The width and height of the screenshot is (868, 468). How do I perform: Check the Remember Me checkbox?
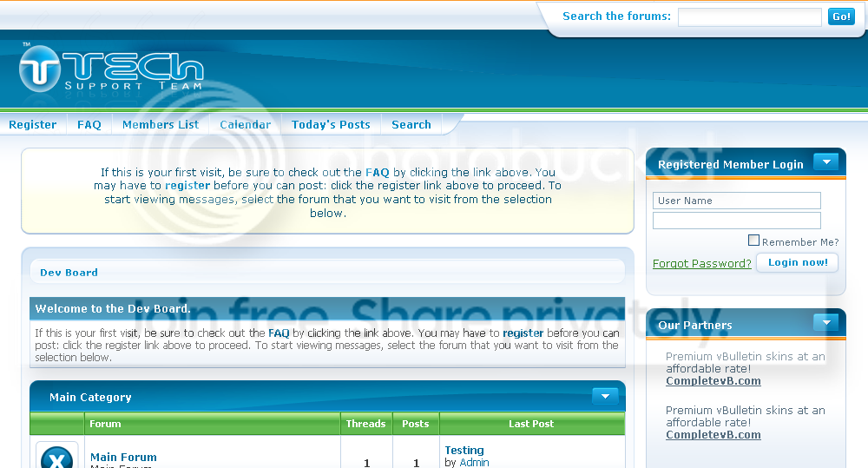point(753,241)
